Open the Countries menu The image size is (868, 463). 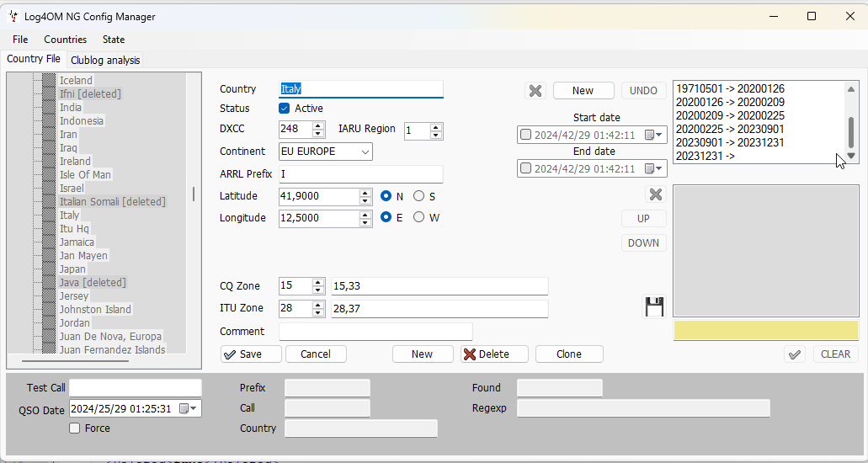(66, 40)
